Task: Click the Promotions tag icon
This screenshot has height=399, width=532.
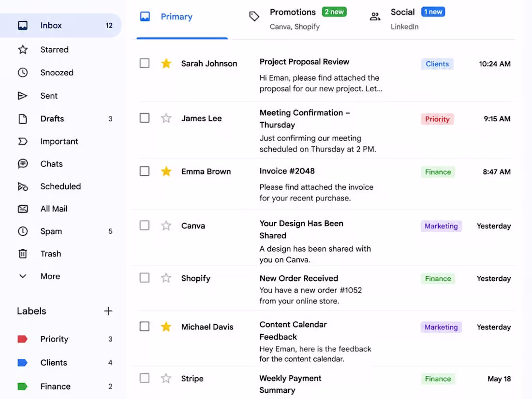Action: coord(254,16)
